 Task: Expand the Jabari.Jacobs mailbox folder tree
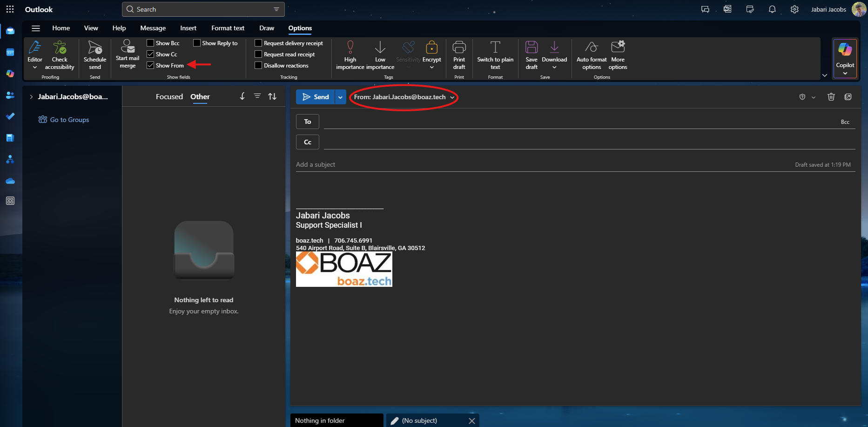coord(31,97)
